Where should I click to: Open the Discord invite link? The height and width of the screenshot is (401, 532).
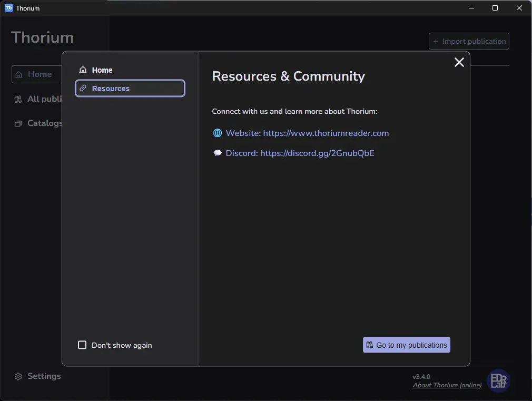300,153
